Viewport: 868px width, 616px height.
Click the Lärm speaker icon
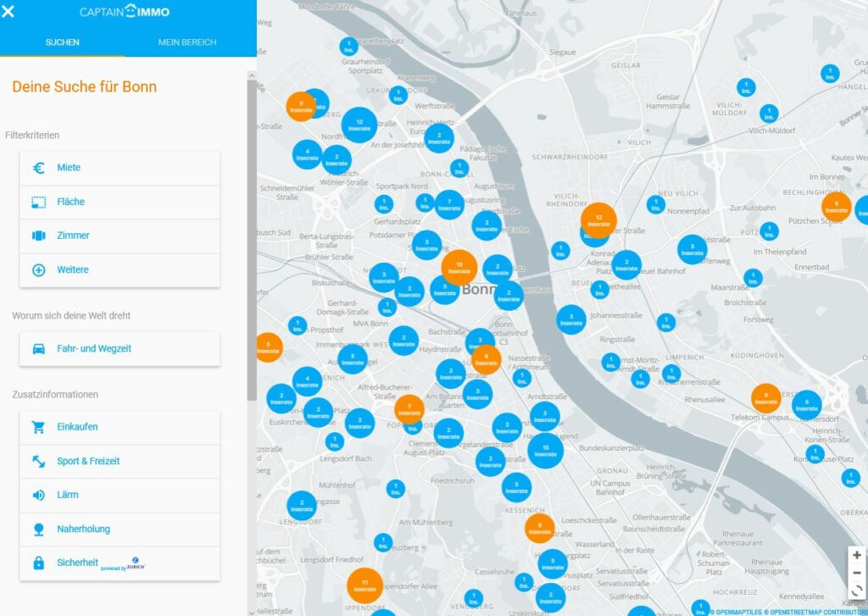click(x=38, y=495)
